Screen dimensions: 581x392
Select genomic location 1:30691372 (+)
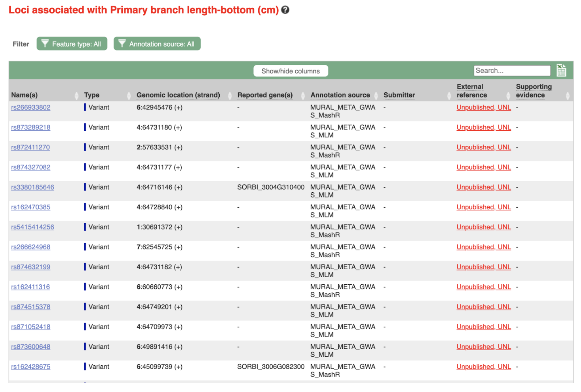click(160, 227)
